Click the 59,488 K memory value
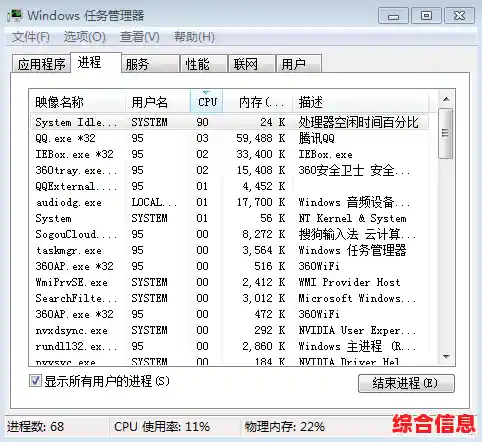This screenshot has width=482, height=442. click(x=261, y=138)
